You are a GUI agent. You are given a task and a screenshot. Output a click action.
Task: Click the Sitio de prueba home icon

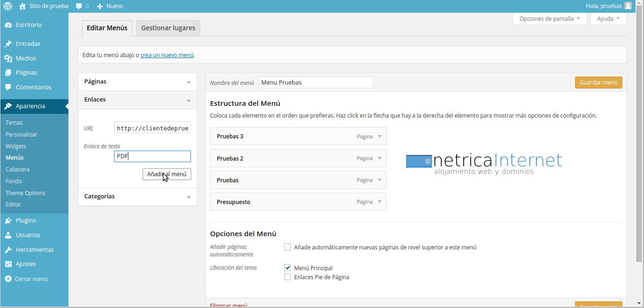click(23, 6)
